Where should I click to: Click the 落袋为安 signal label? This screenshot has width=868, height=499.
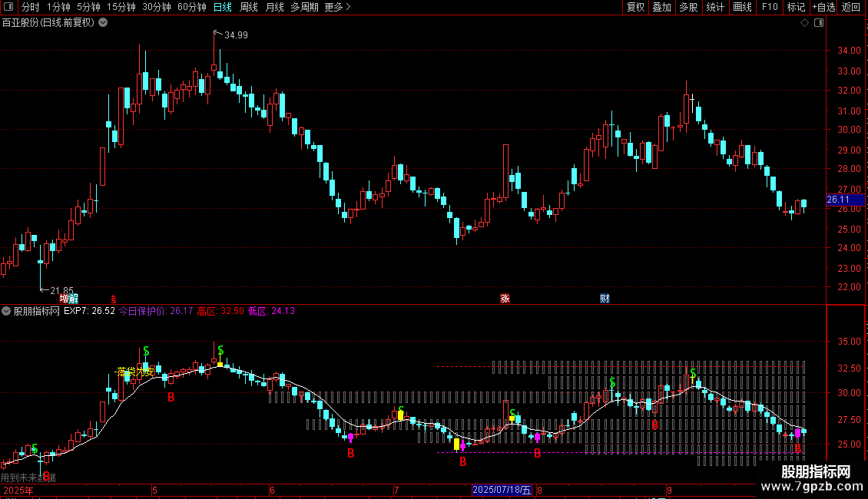click(135, 372)
